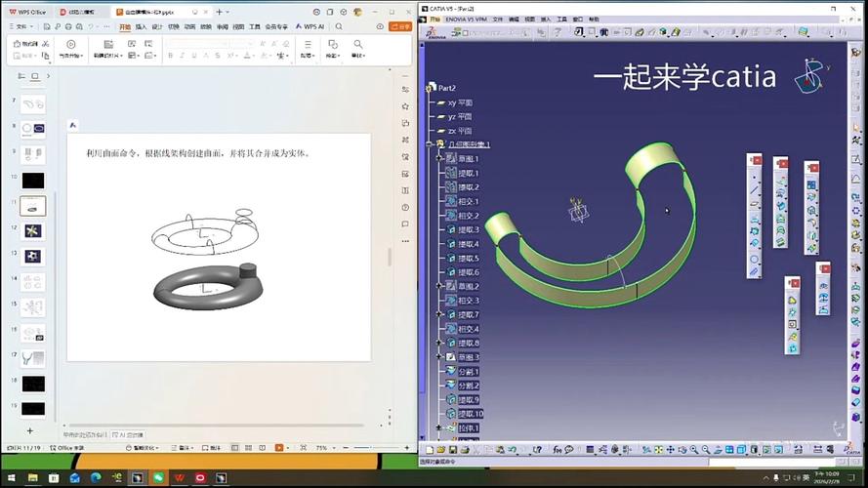Click the WPS zoom in plus button
Image resolution: width=868 pixels, height=488 pixels.
tap(407, 448)
